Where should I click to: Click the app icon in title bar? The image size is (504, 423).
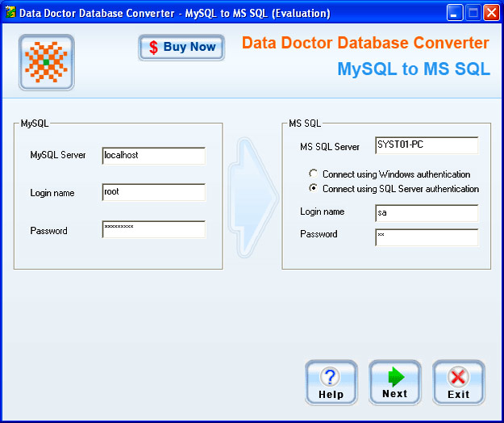[10, 13]
